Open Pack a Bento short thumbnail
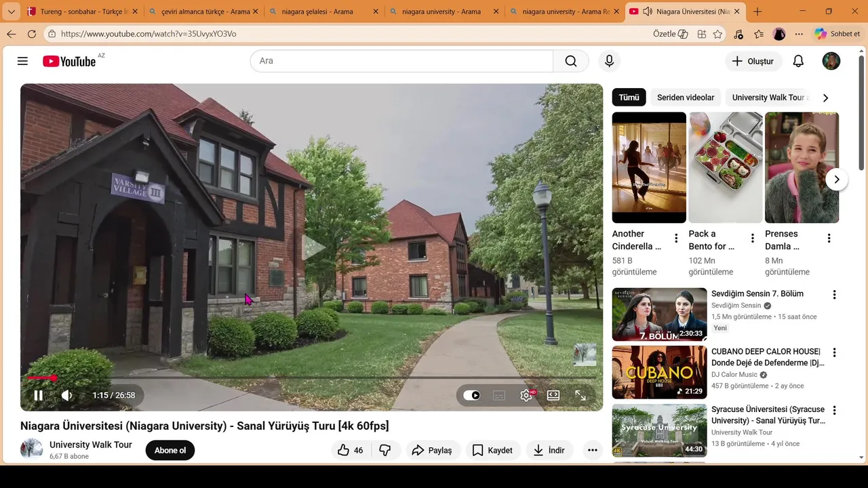This screenshot has width=868, height=488. click(x=726, y=167)
